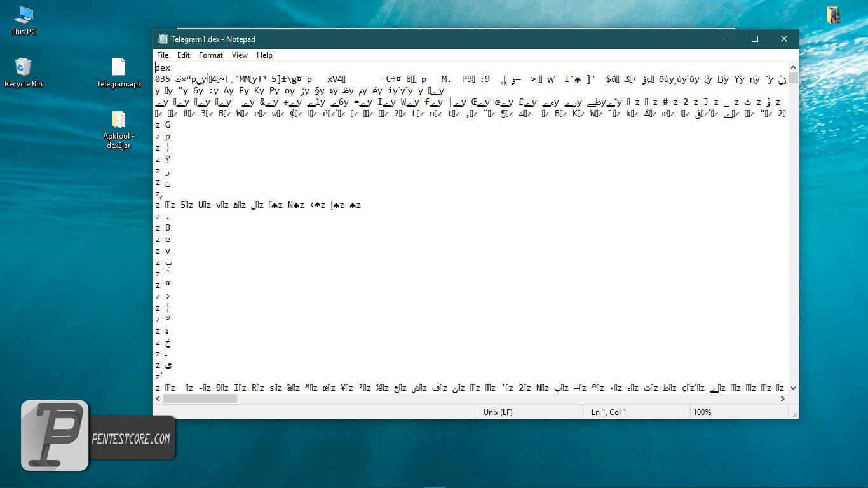Click 'Unix (LF)' in status bar
The height and width of the screenshot is (488, 868).
(498, 412)
